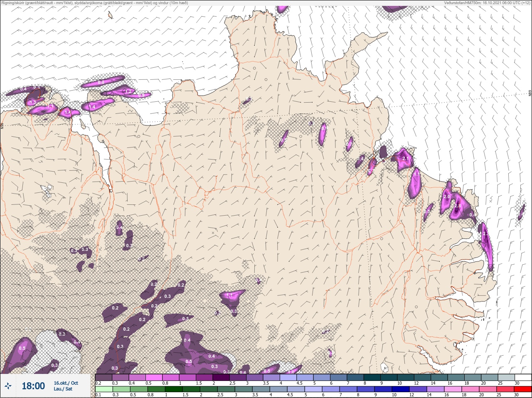Click the white 30 swatch in upper snow scale
This screenshot has height=398, width=532.
pyautogui.click(x=523, y=377)
